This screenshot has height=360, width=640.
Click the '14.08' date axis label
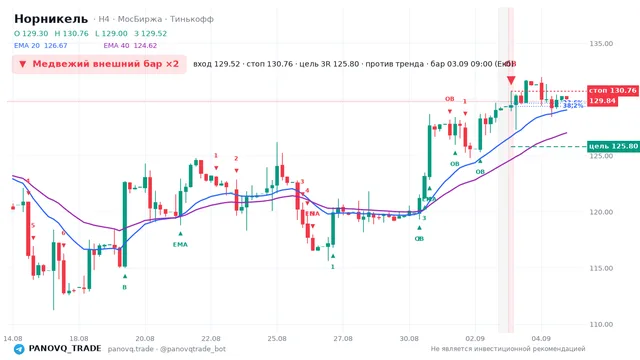13,338
